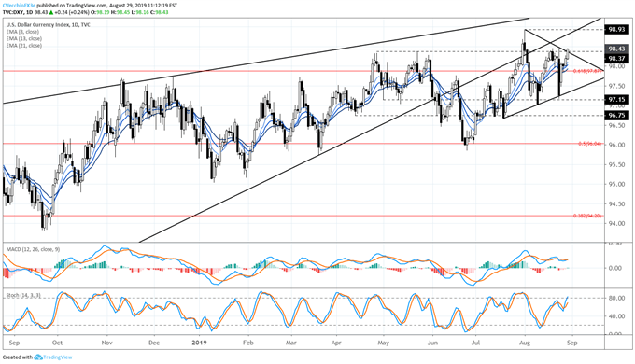Click the Dec label on time axis
The width and height of the screenshot is (635, 364).
(154, 343)
